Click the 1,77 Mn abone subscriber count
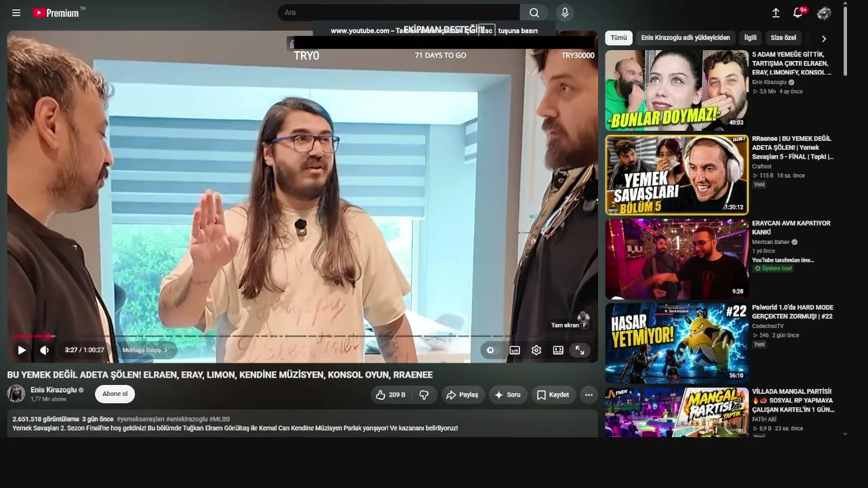Image resolution: width=868 pixels, height=488 pixels. [x=49, y=399]
